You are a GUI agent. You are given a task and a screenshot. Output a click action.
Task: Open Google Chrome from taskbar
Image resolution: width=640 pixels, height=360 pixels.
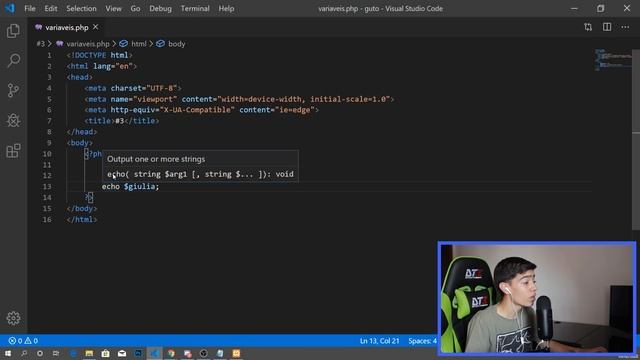click(x=171, y=353)
